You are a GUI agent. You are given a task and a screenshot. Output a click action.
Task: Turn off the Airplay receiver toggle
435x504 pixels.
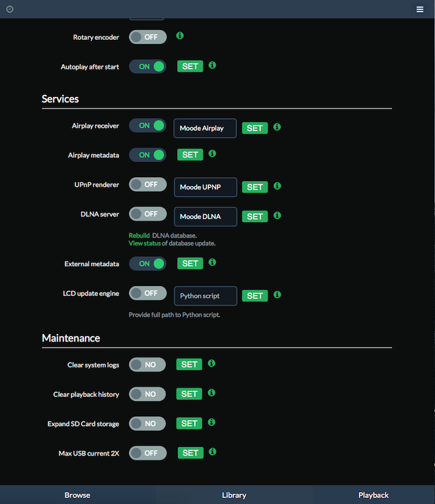tap(147, 126)
